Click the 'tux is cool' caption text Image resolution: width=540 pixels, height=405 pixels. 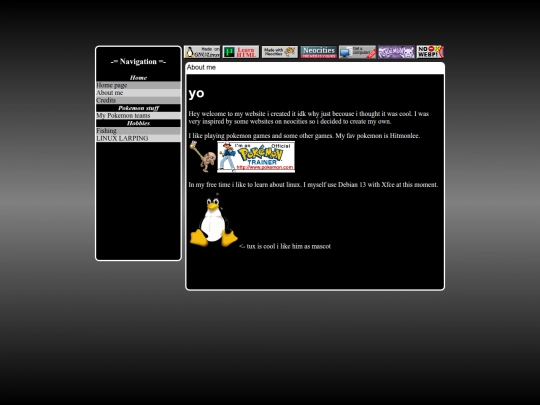tap(285, 246)
